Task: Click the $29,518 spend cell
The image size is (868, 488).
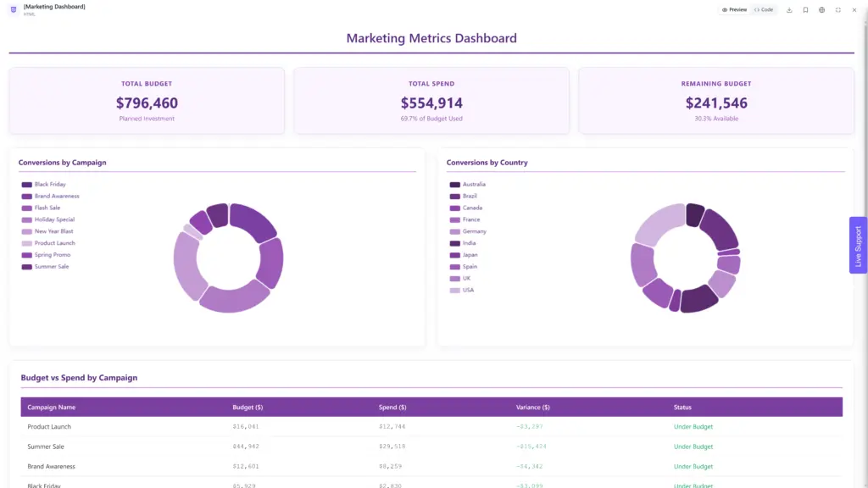Action: click(x=392, y=446)
